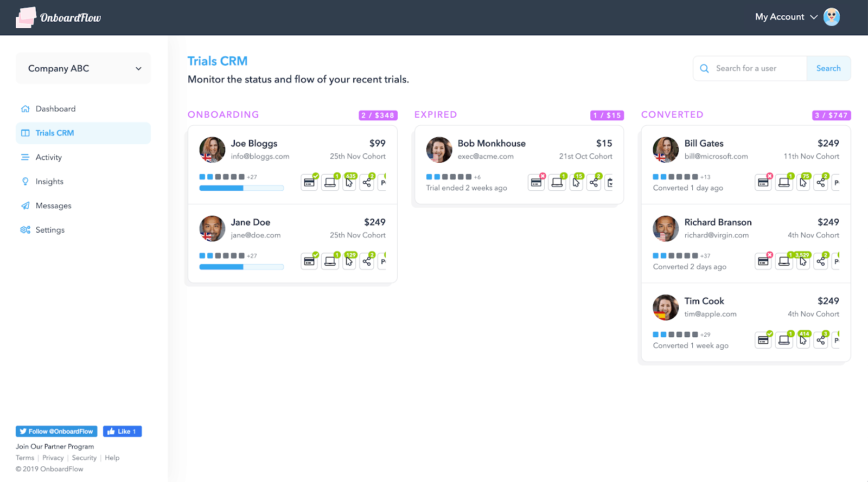
Task: Click Jane Doe's cursor clicks icon
Action: coord(349,261)
